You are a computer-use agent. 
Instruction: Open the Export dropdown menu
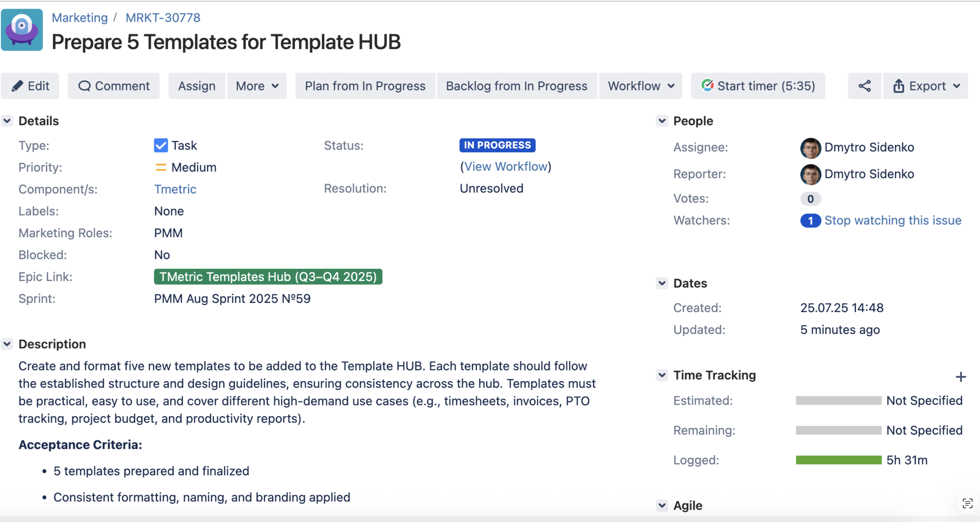point(925,86)
